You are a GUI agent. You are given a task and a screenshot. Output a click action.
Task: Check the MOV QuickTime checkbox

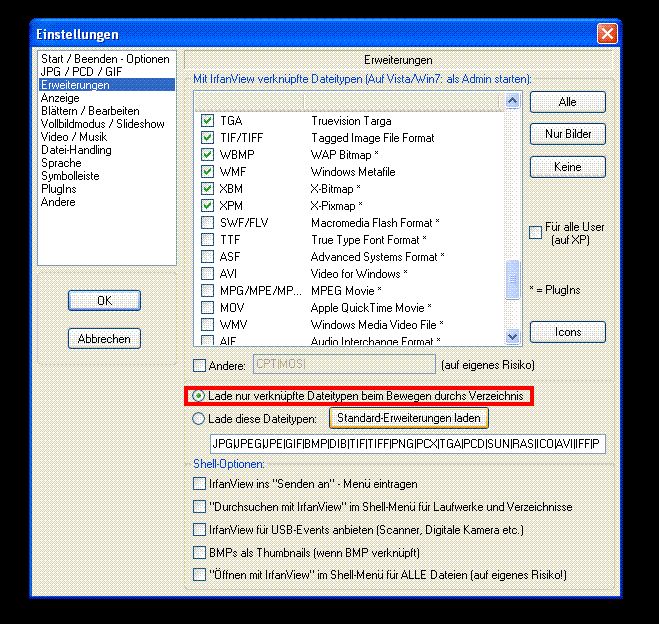pyautogui.click(x=207, y=308)
